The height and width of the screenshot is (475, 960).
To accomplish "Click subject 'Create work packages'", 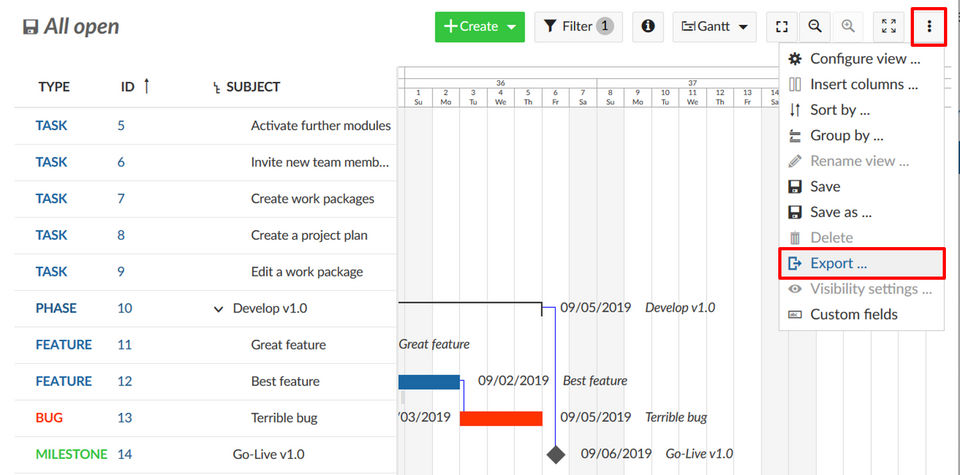I will (312, 199).
